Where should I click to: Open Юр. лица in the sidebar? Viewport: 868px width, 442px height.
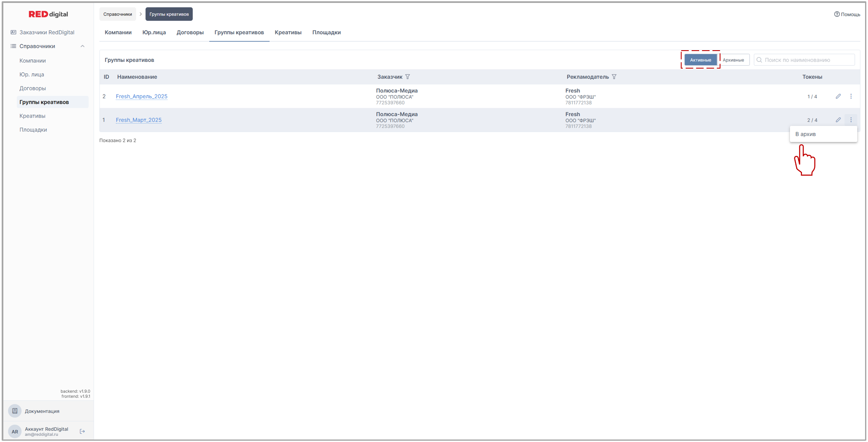pyautogui.click(x=32, y=74)
